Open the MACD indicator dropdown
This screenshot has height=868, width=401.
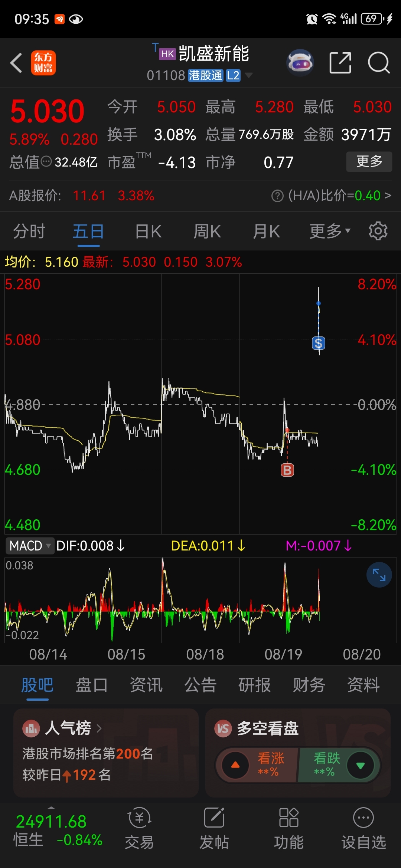click(x=30, y=546)
